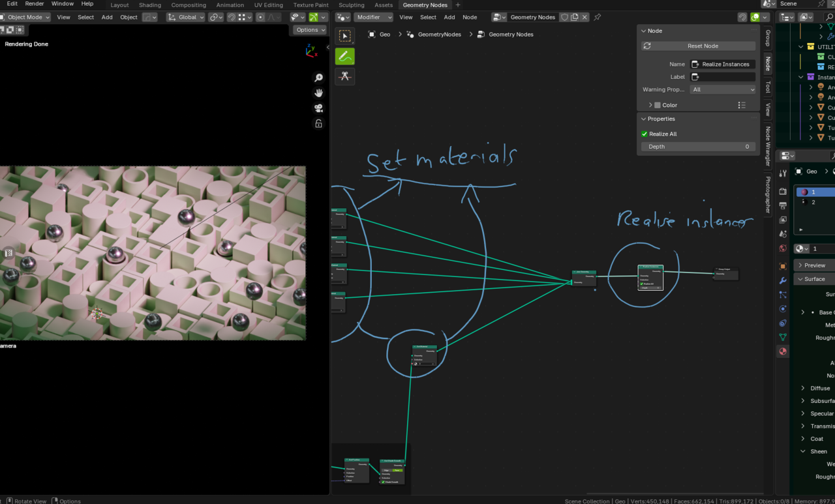This screenshot has width=835, height=504.
Task: Toggle viewport lock icon under camera
Action: click(318, 123)
